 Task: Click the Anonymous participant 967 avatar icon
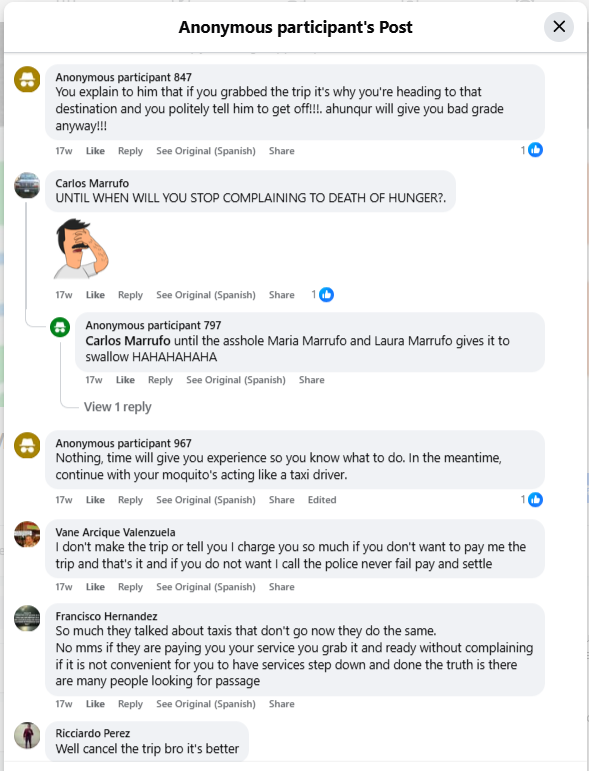[x=27, y=445]
